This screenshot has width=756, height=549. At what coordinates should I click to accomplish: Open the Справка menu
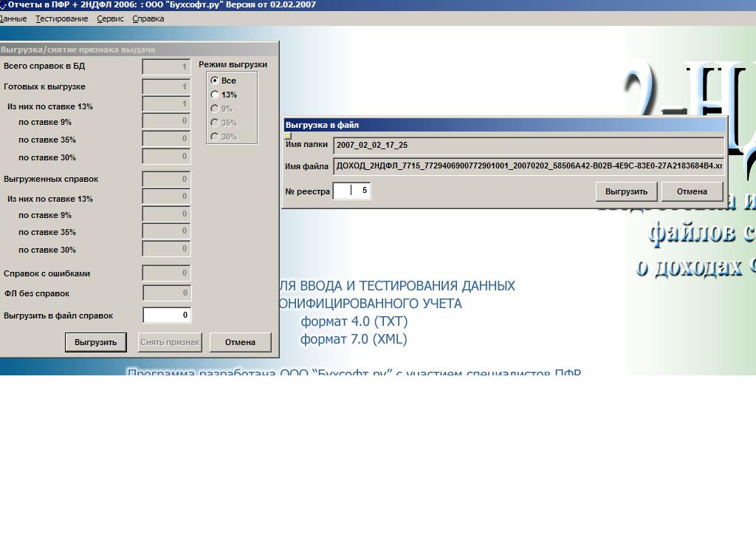(148, 18)
